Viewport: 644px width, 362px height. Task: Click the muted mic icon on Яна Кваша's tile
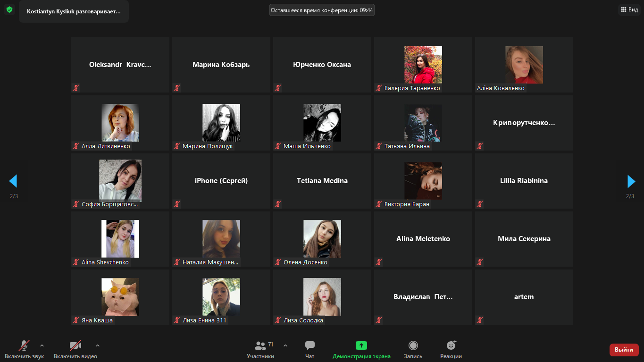(76, 320)
